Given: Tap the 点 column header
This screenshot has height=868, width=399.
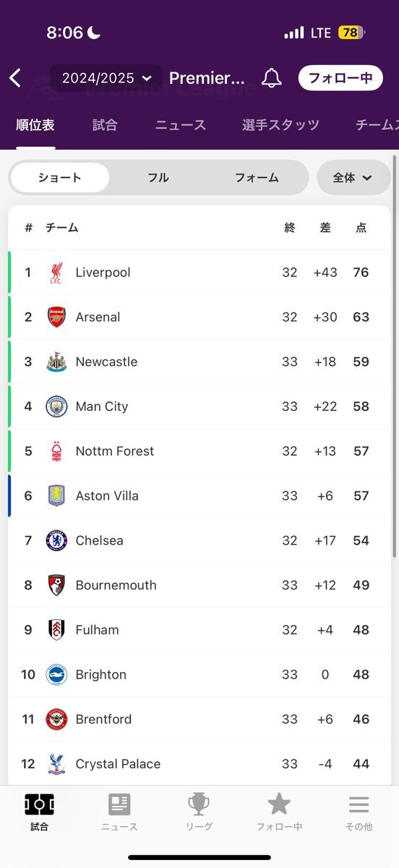Looking at the screenshot, I should [x=361, y=228].
